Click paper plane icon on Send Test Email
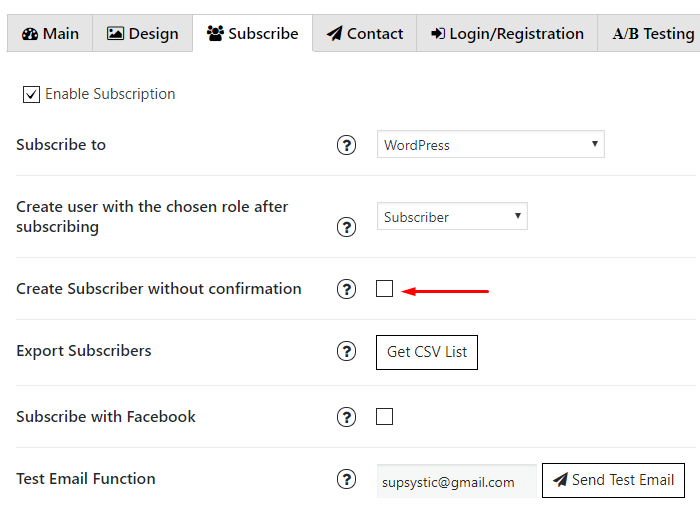700x511 pixels. pos(560,480)
